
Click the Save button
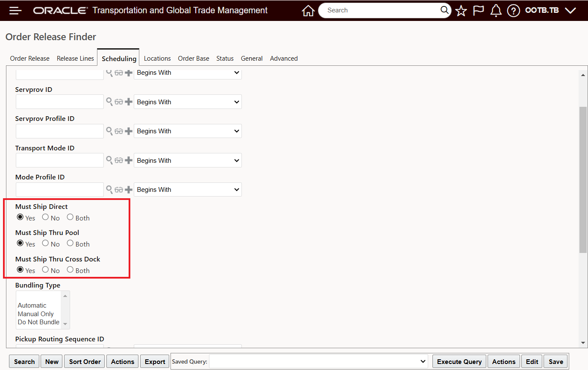click(x=556, y=361)
